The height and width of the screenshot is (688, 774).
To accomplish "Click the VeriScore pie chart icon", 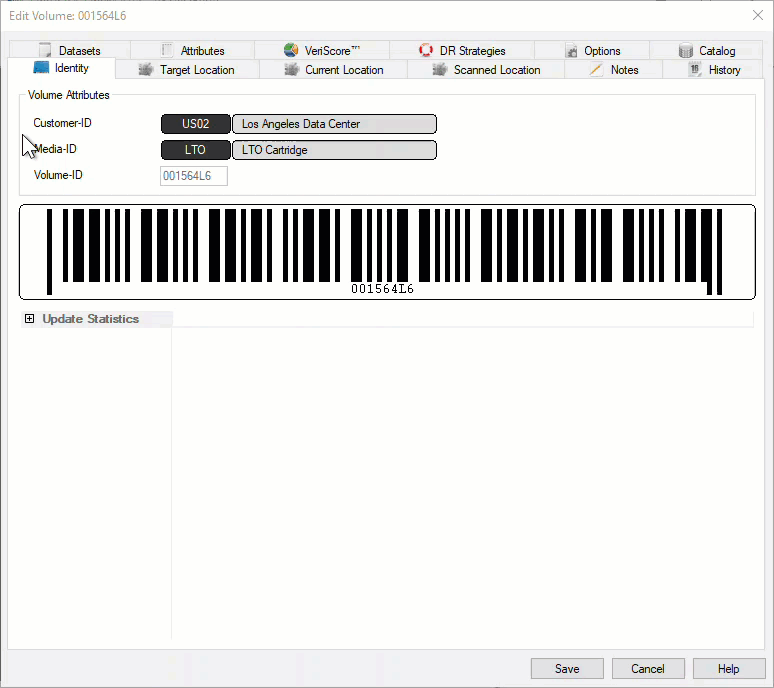I will click(x=291, y=50).
